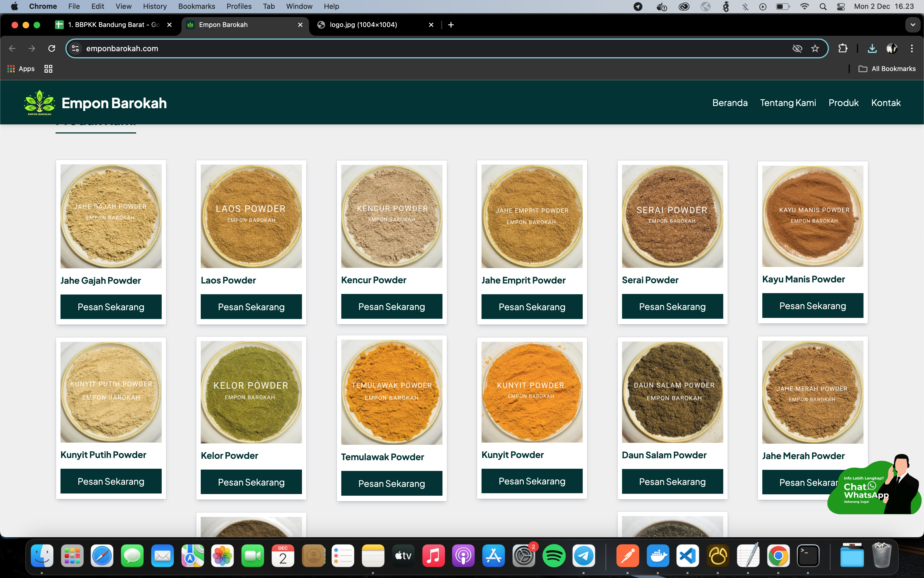The width and height of the screenshot is (924, 578).
Task: Open Control Center in menu bar
Action: (841, 7)
